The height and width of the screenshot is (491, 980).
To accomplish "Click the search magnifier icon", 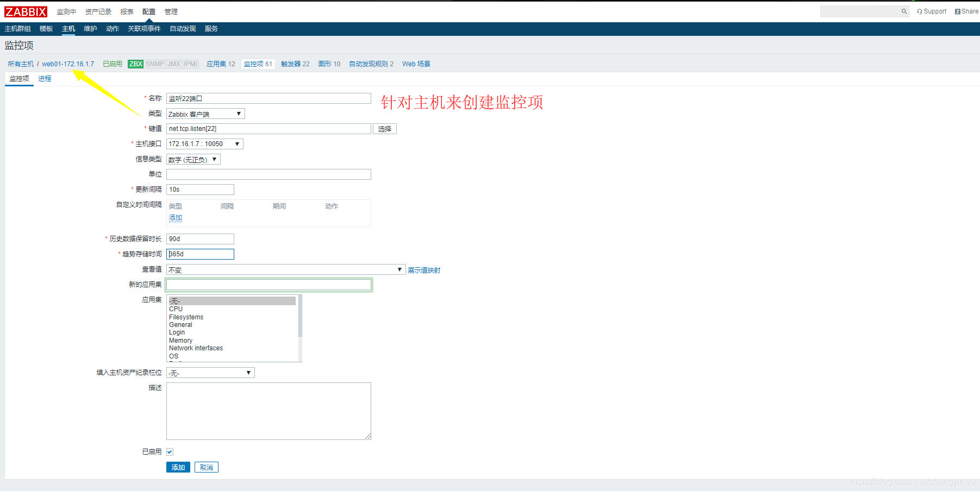I will click(x=904, y=11).
